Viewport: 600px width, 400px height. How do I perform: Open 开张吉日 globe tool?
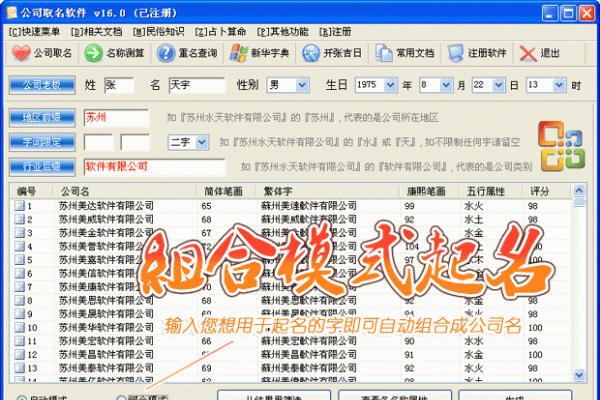click(311, 53)
